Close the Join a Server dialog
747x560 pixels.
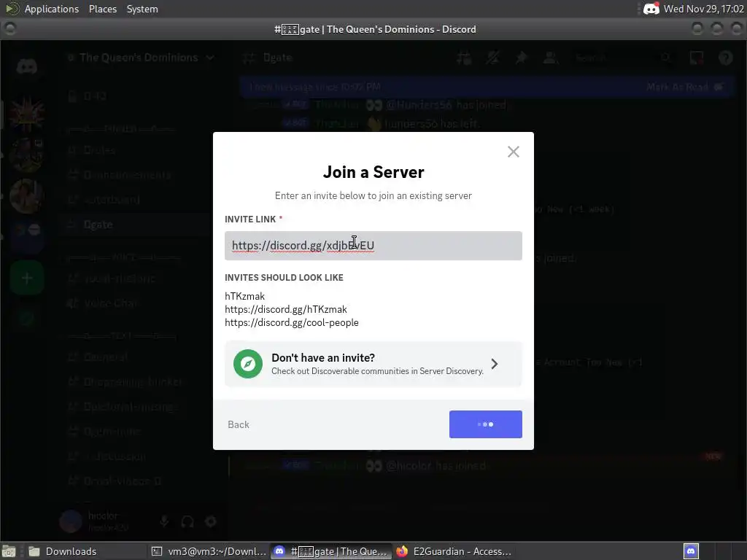coord(513,152)
